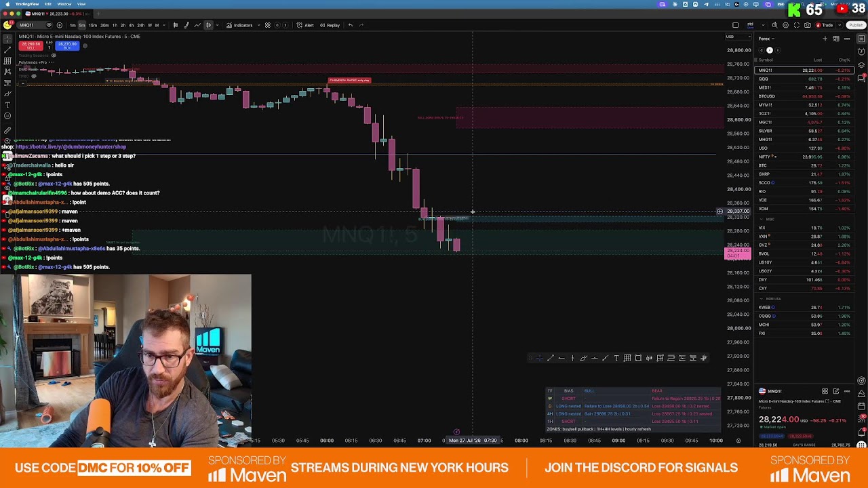Expand the Trade button dropdown arrow

[x=840, y=25]
